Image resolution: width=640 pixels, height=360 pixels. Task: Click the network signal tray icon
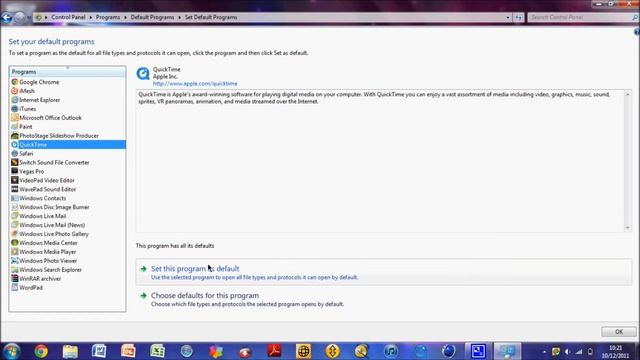coord(579,351)
